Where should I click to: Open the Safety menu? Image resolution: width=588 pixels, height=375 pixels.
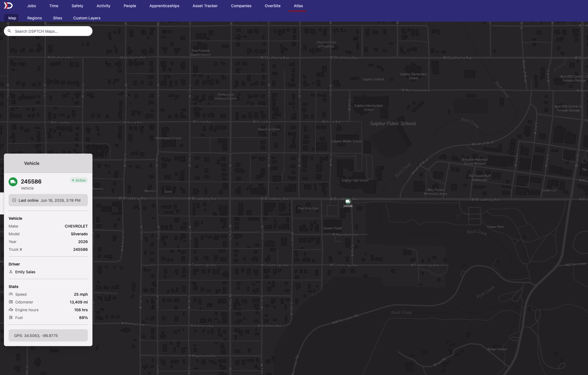[77, 6]
